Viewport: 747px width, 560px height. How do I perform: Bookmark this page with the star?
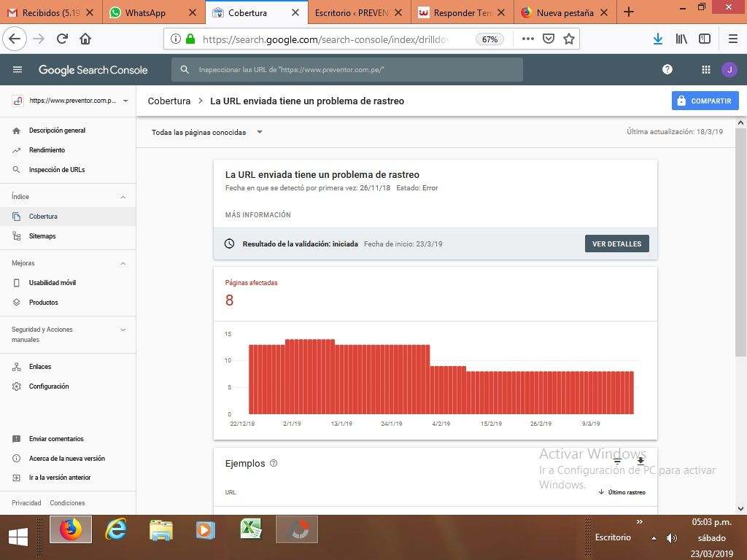coord(569,39)
